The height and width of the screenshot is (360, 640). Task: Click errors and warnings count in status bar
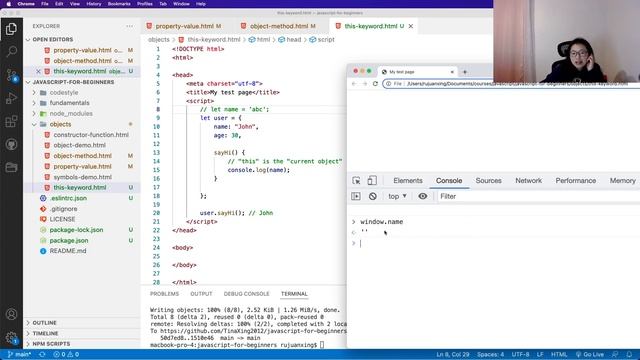tap(66, 354)
